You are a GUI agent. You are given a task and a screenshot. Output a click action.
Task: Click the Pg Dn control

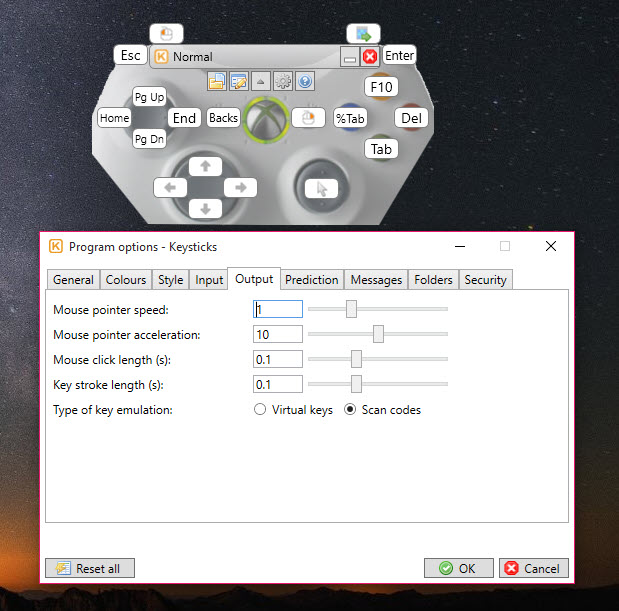[x=149, y=139]
